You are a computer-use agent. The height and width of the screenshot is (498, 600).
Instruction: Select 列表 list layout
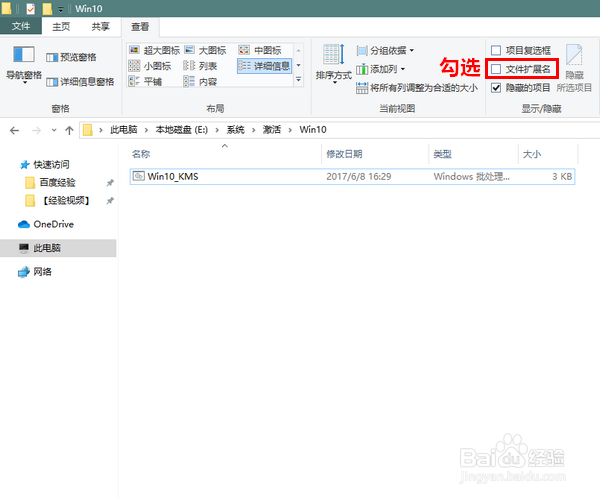pyautogui.click(x=200, y=66)
